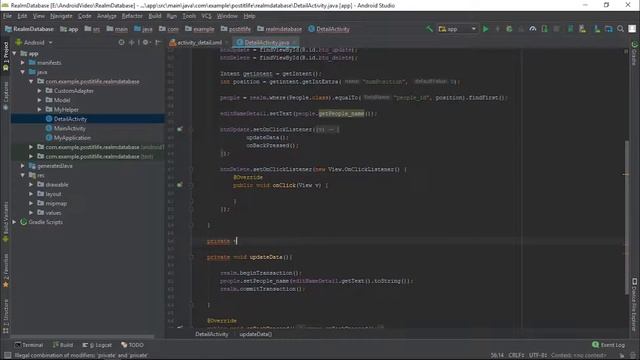The height and width of the screenshot is (360, 640).
Task: Click the CRLF line separator in status bar
Action: point(516,356)
